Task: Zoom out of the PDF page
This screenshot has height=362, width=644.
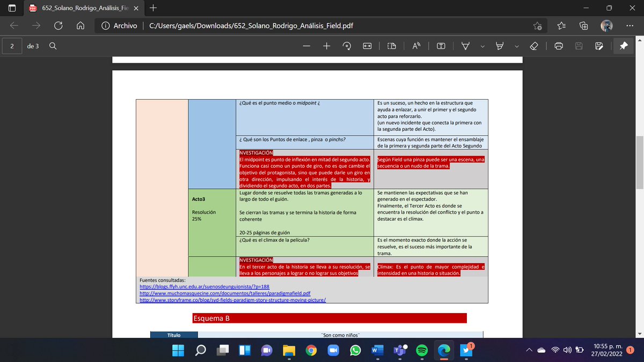Action: (306, 46)
